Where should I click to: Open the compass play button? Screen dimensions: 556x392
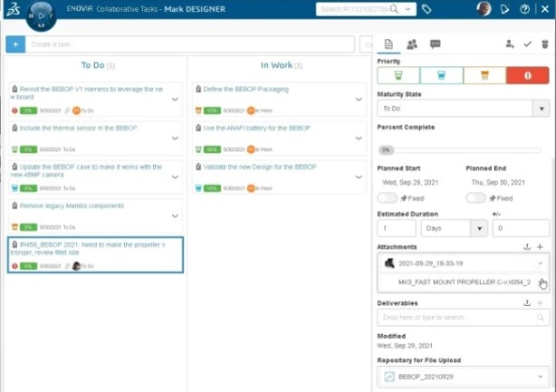click(42, 16)
